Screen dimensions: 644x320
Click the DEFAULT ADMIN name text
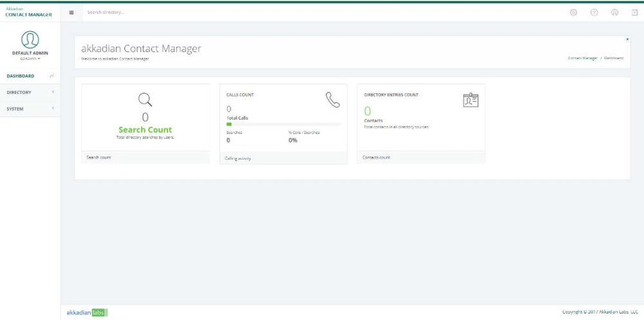point(30,53)
